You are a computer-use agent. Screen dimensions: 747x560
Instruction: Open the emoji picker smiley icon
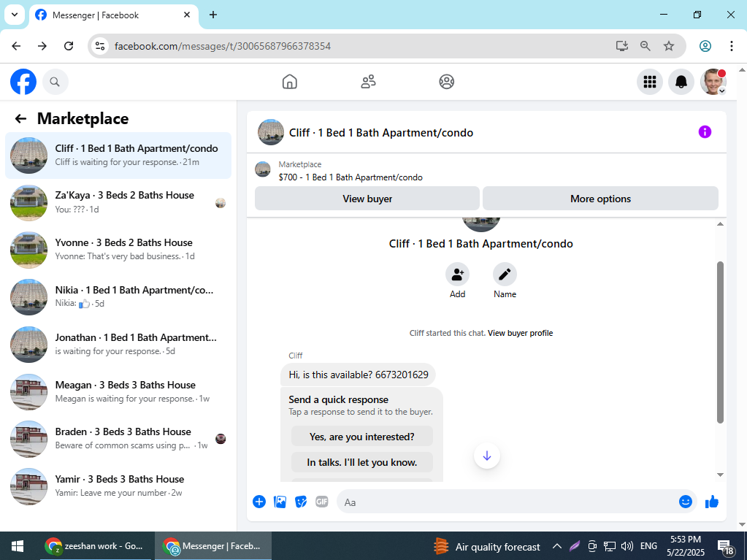coord(686,502)
